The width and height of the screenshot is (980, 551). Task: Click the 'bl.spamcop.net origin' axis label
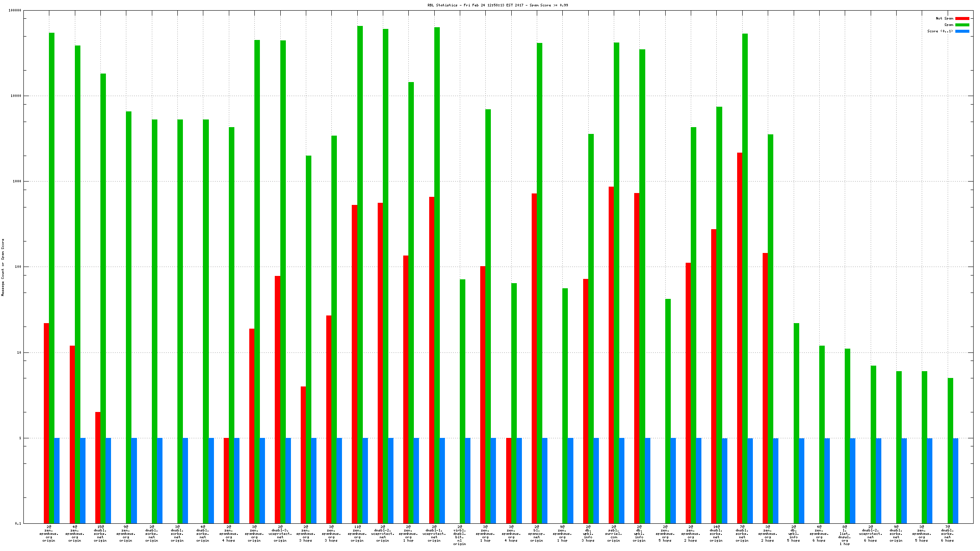point(536,534)
